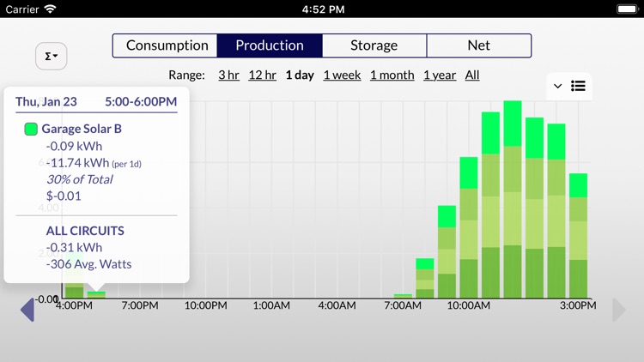Click the Carrier status bar label

click(x=22, y=9)
